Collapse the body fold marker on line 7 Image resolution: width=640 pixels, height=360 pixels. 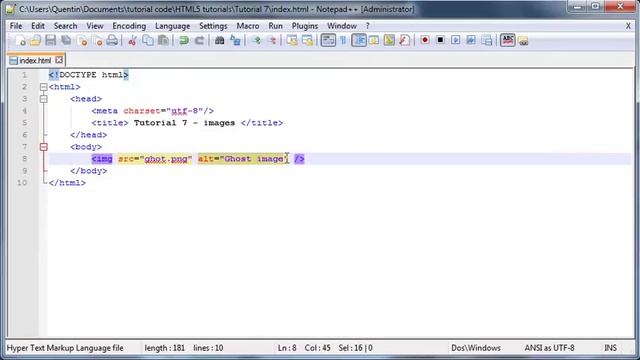[44, 147]
